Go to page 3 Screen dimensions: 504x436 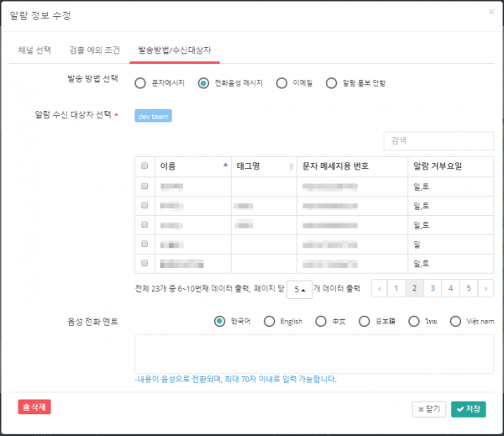tap(433, 288)
